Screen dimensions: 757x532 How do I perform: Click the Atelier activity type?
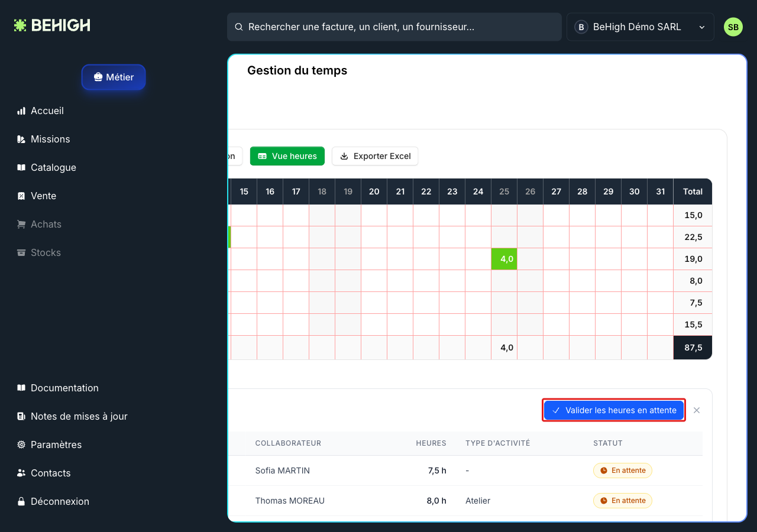(x=478, y=501)
